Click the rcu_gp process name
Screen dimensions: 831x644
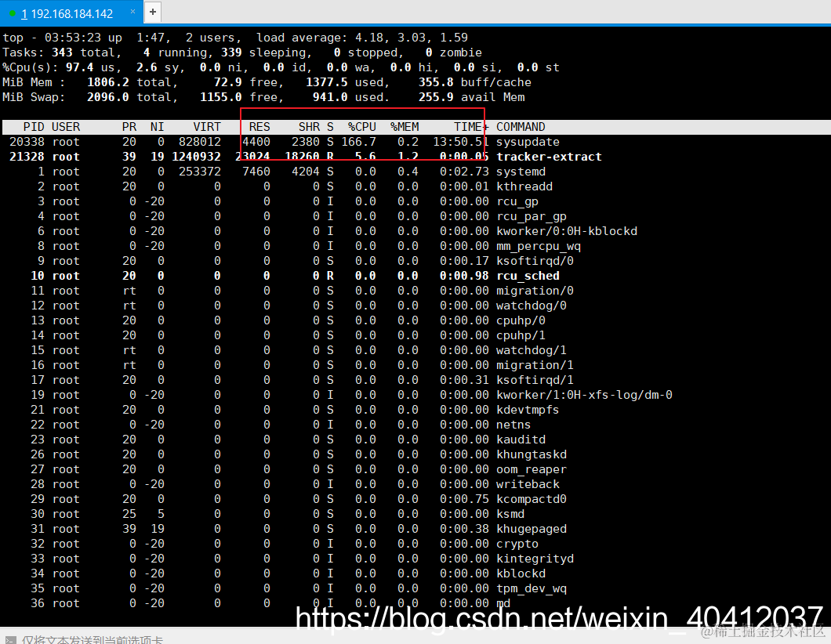pos(517,201)
